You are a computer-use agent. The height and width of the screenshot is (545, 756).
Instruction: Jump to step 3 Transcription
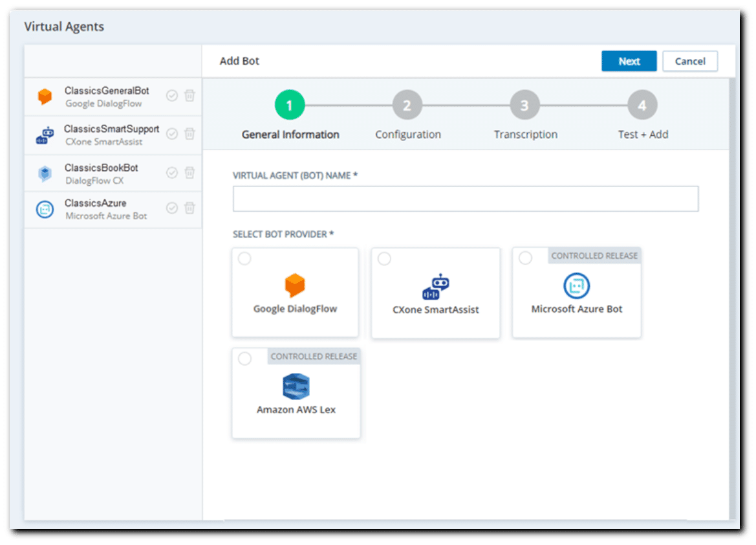[x=524, y=106]
